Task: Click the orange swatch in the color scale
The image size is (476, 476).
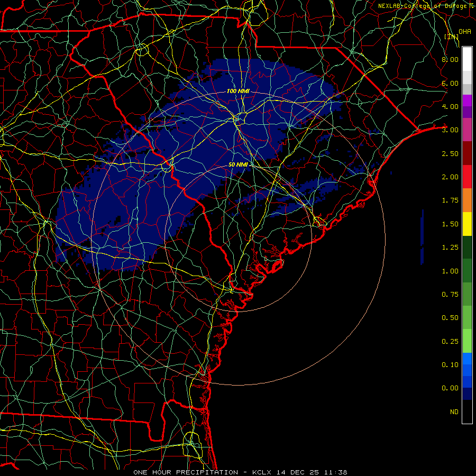Action: coord(467,200)
